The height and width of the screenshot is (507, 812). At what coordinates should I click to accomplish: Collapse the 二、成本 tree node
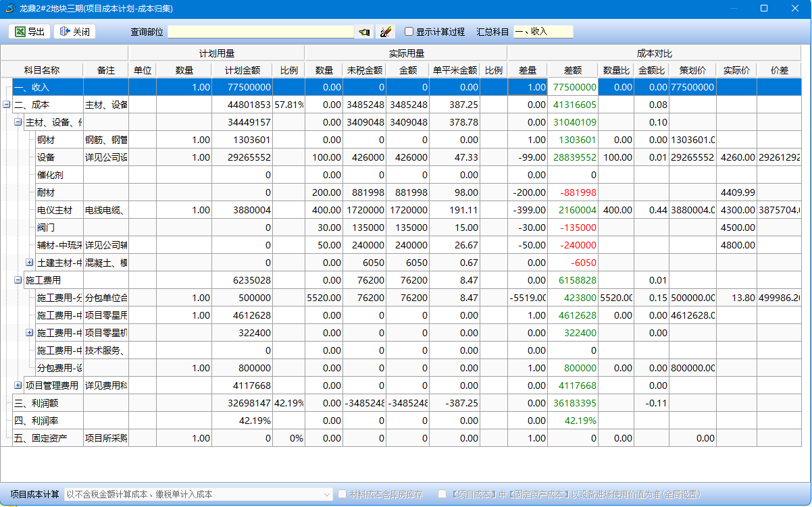coord(6,105)
